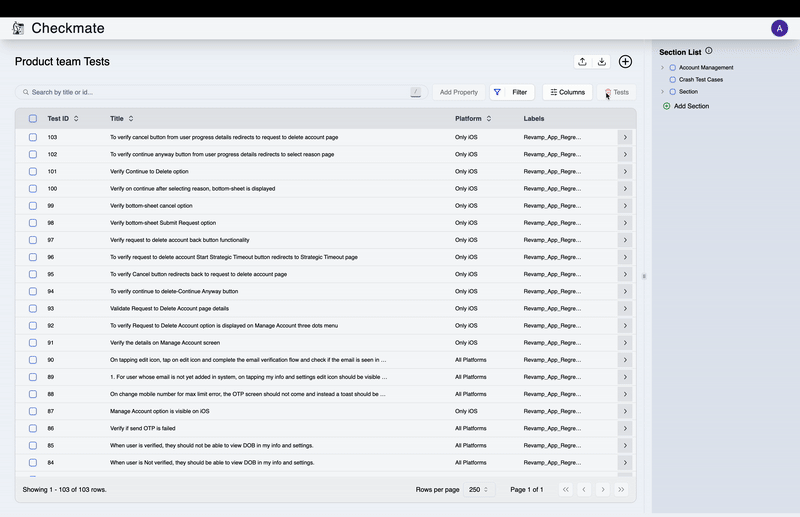Click the Add Section button

(x=686, y=105)
